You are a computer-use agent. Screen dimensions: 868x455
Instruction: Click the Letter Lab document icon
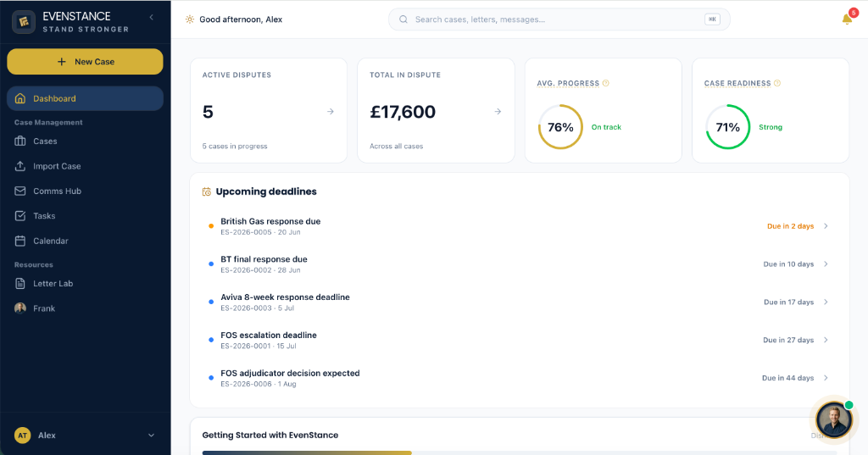point(20,283)
